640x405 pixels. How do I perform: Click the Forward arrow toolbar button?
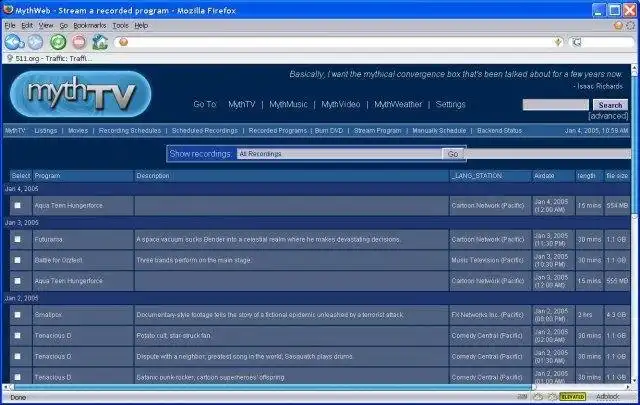(x=35, y=42)
